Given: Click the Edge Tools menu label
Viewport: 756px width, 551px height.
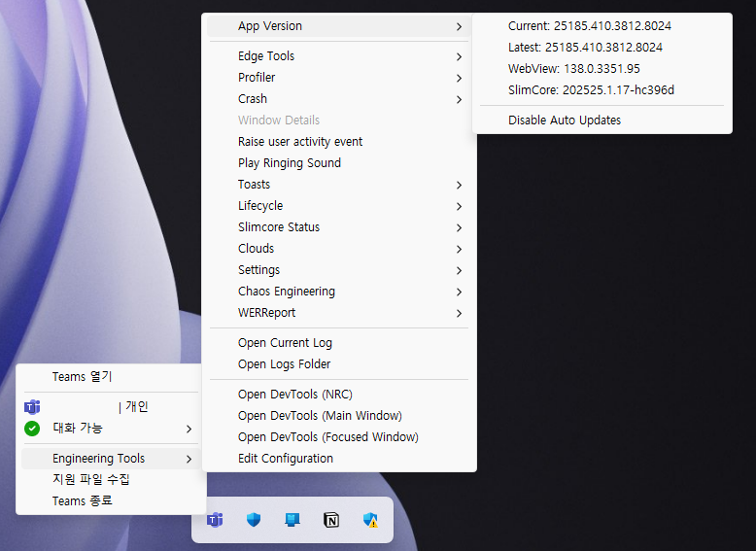Looking at the screenshot, I should pyautogui.click(x=266, y=56).
